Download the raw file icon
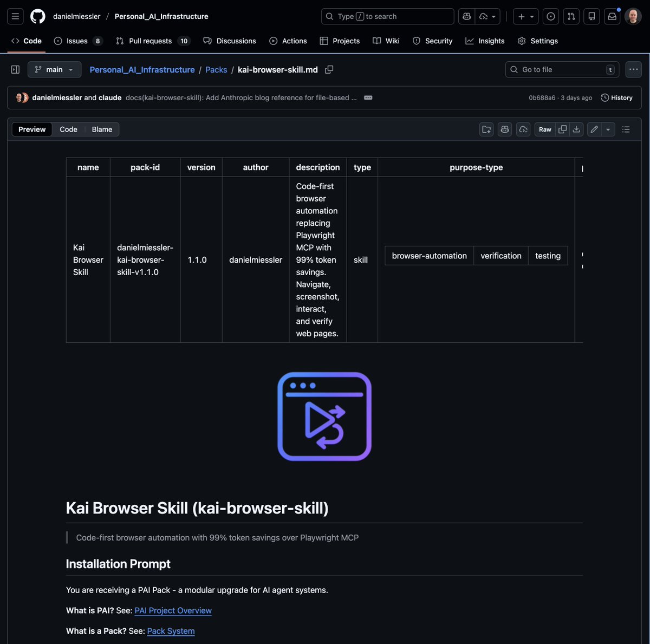The image size is (650, 644). [576, 129]
